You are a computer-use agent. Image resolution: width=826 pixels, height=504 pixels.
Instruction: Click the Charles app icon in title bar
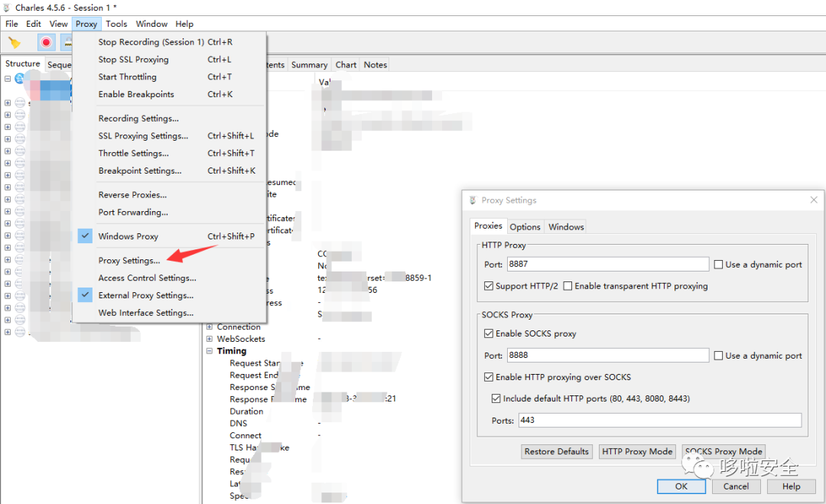point(7,8)
